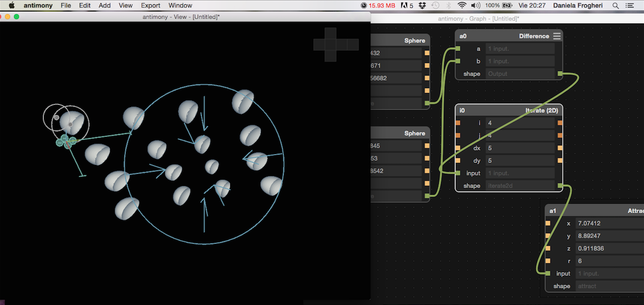Viewport: 644px width, 305px height.
Task: Click the Iterate node 'dx' output port
Action: pos(560,148)
